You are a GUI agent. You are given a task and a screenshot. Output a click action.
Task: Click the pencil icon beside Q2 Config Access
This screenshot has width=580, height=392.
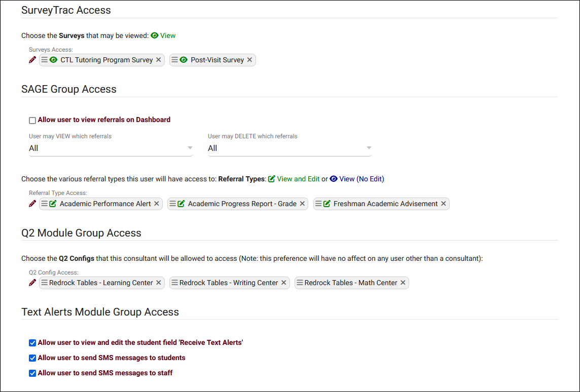[32, 283]
